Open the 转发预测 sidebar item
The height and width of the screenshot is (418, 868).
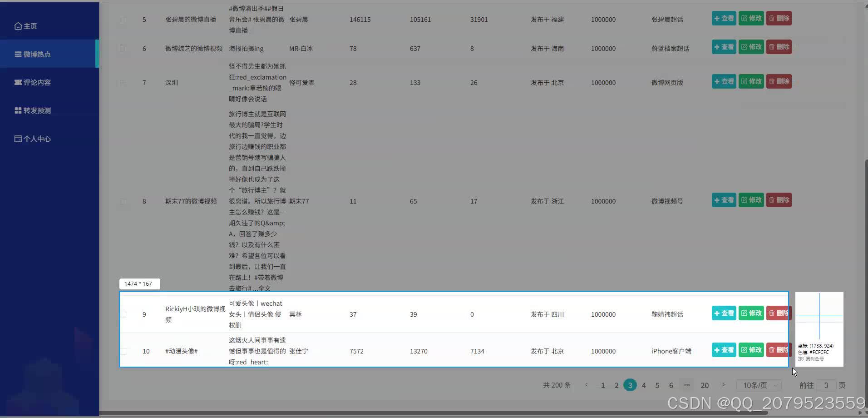click(36, 110)
